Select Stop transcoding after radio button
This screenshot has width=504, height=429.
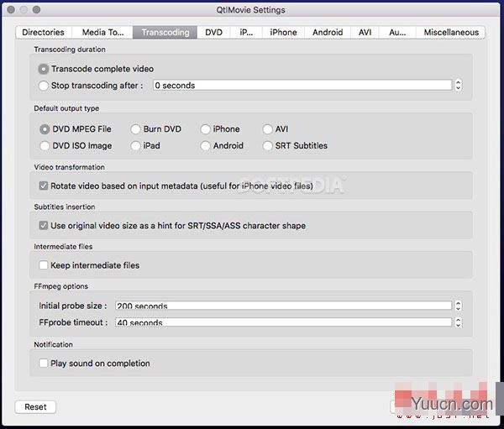[44, 86]
